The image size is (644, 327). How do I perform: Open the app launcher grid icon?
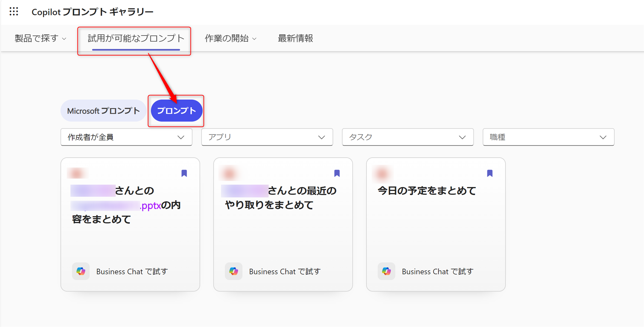pyautogui.click(x=14, y=11)
